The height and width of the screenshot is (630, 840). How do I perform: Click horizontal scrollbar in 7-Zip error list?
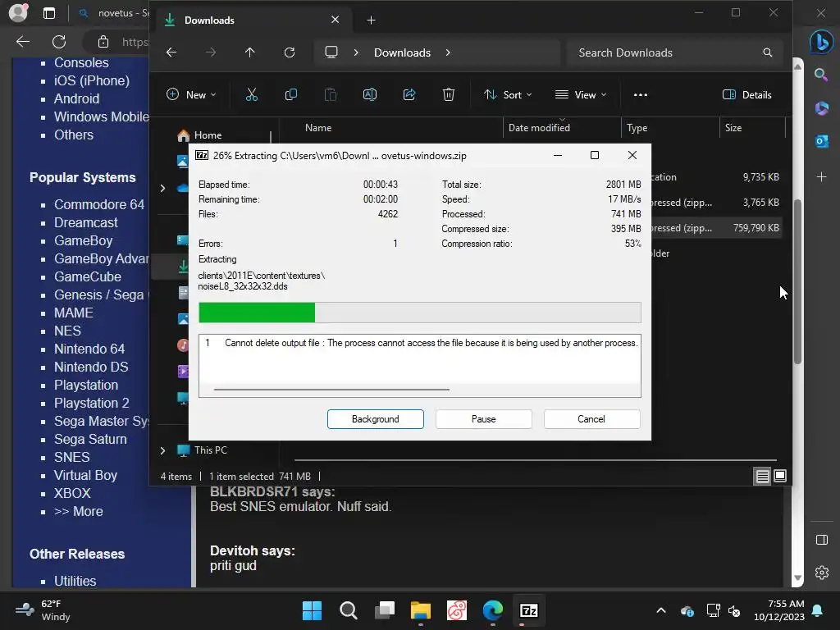[331, 390]
